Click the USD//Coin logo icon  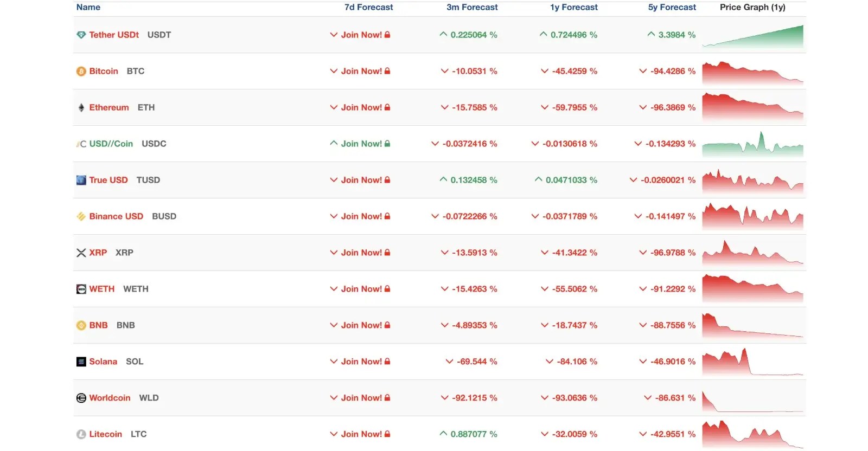pos(81,144)
